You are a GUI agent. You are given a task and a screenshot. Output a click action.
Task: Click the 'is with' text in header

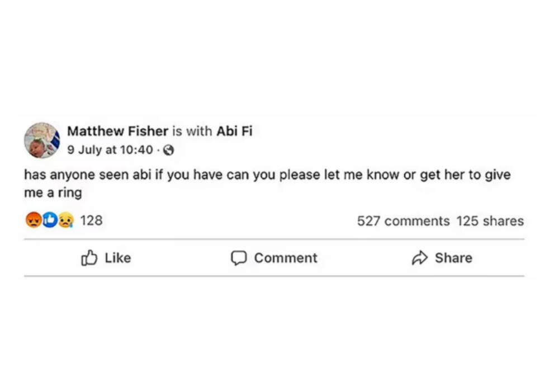click(192, 131)
